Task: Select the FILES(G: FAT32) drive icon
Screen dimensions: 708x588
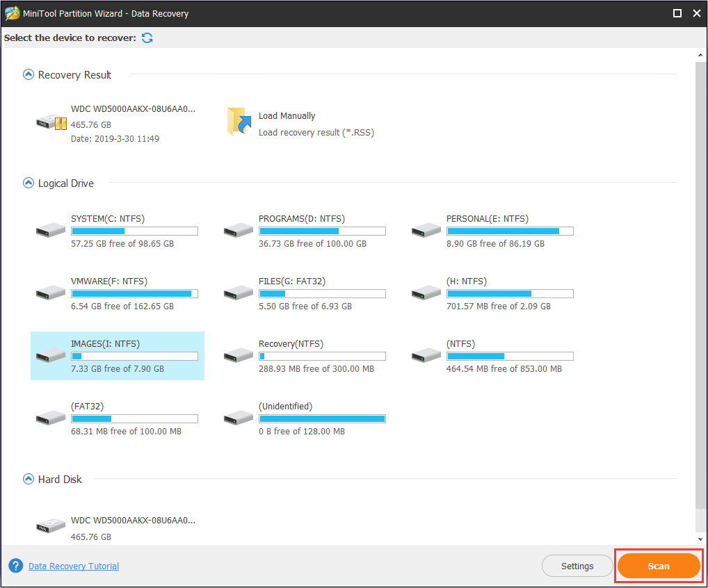Action: [x=239, y=293]
